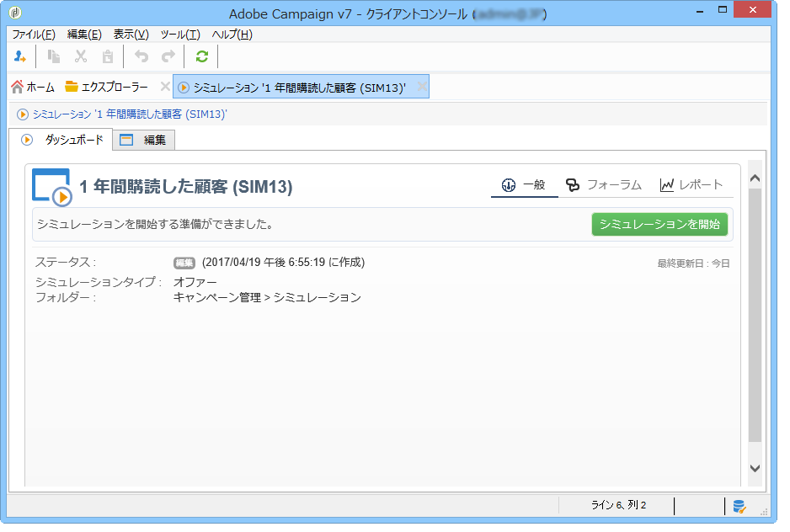This screenshot has height=532, width=790.
Task: Switch to the ホーム tab
Action: point(33,88)
